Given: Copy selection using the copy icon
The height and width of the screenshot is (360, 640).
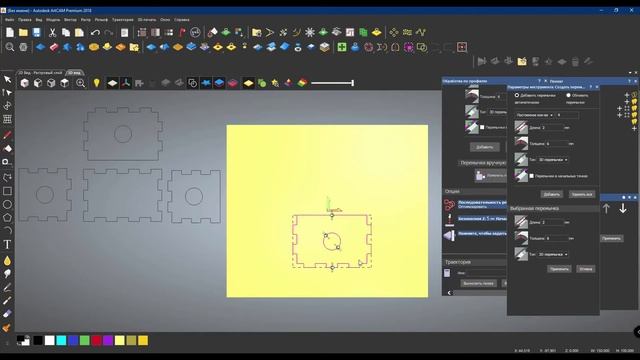Looking at the screenshot, I should [x=66, y=32].
